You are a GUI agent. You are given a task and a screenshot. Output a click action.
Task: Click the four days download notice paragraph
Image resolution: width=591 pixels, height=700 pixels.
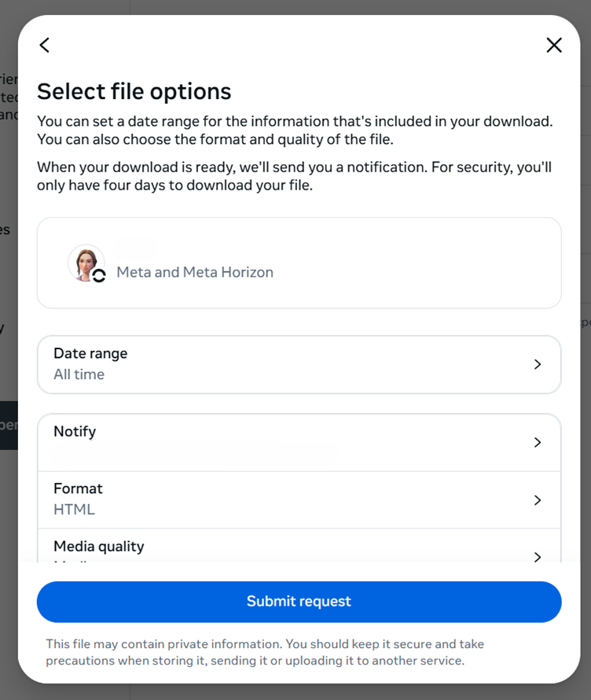(x=294, y=176)
